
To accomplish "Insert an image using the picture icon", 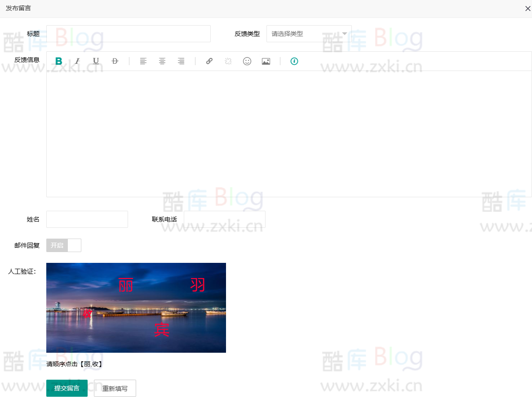I will pyautogui.click(x=266, y=61).
